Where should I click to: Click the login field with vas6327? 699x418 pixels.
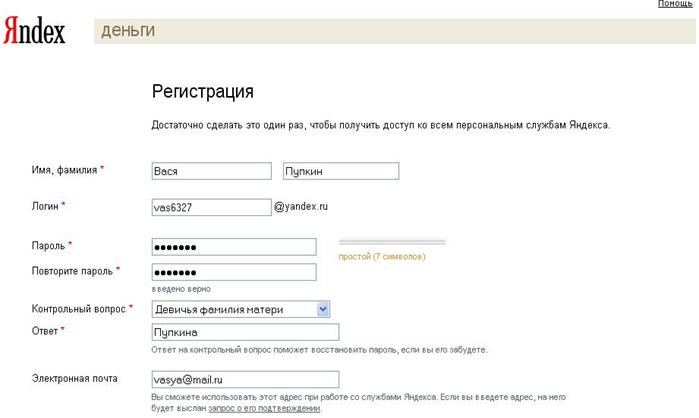pos(211,207)
